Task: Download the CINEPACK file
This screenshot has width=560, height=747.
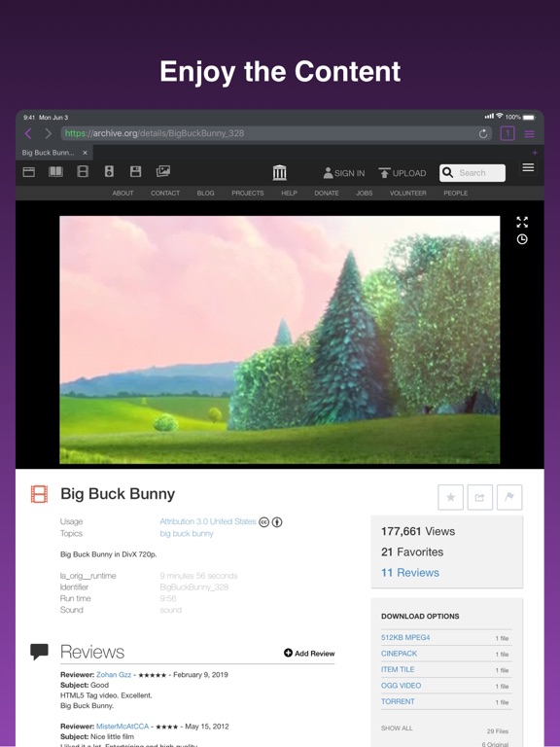Action: (x=399, y=654)
